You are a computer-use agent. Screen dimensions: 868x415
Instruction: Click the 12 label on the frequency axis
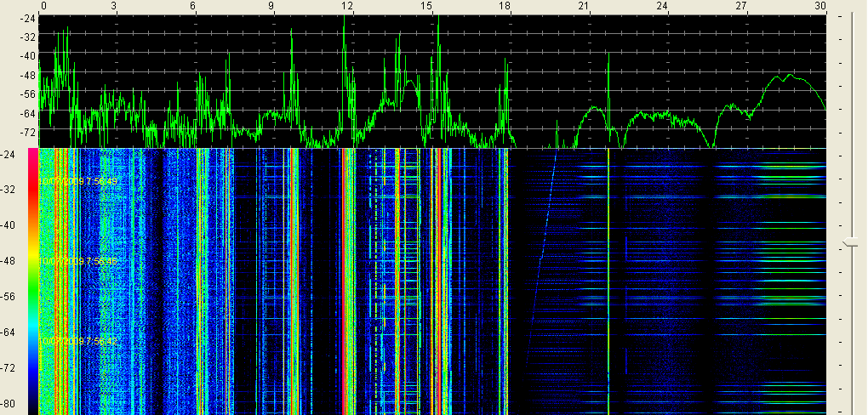(346, 5)
